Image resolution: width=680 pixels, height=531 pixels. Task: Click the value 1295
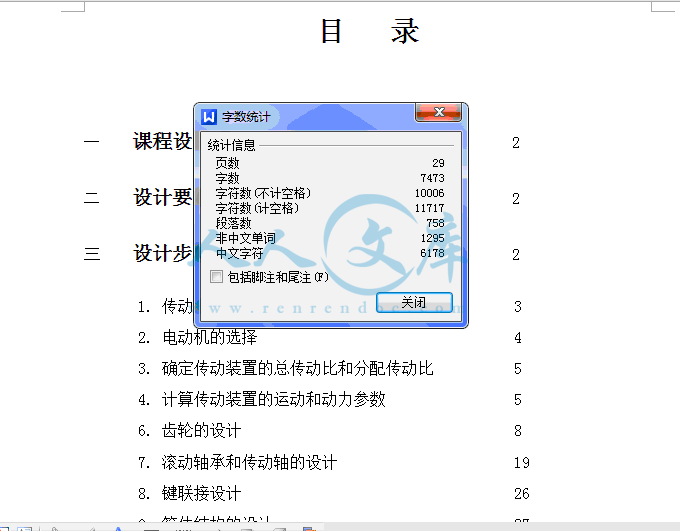432,238
